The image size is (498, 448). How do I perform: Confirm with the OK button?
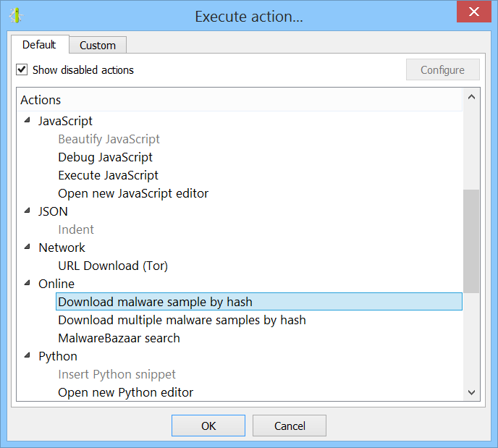coord(208,426)
